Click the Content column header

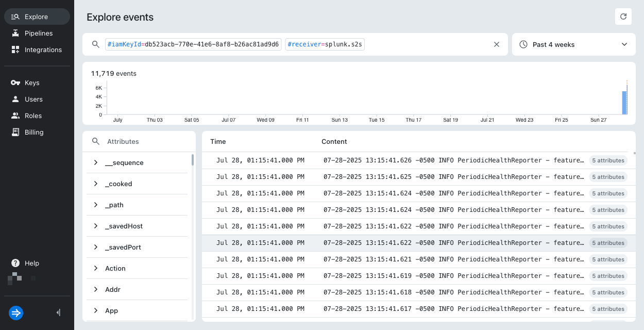(334, 141)
